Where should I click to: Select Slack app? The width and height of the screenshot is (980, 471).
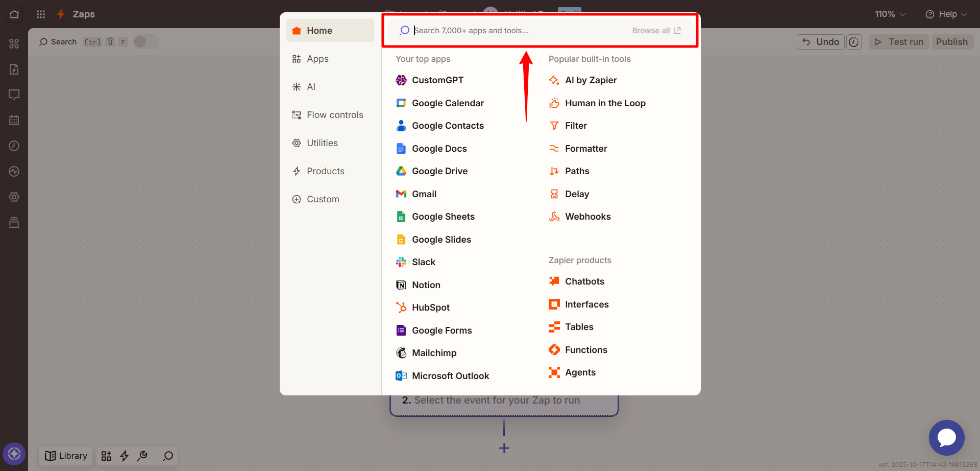[x=415, y=262]
